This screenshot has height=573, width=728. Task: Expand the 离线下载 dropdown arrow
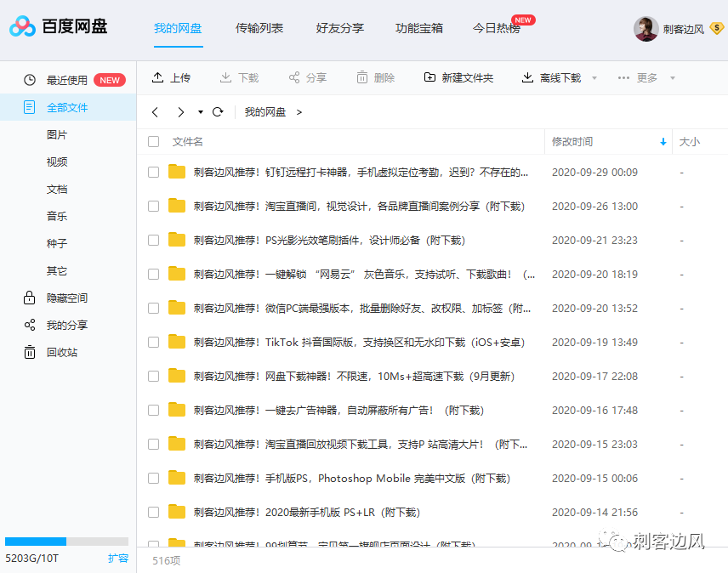[594, 78]
